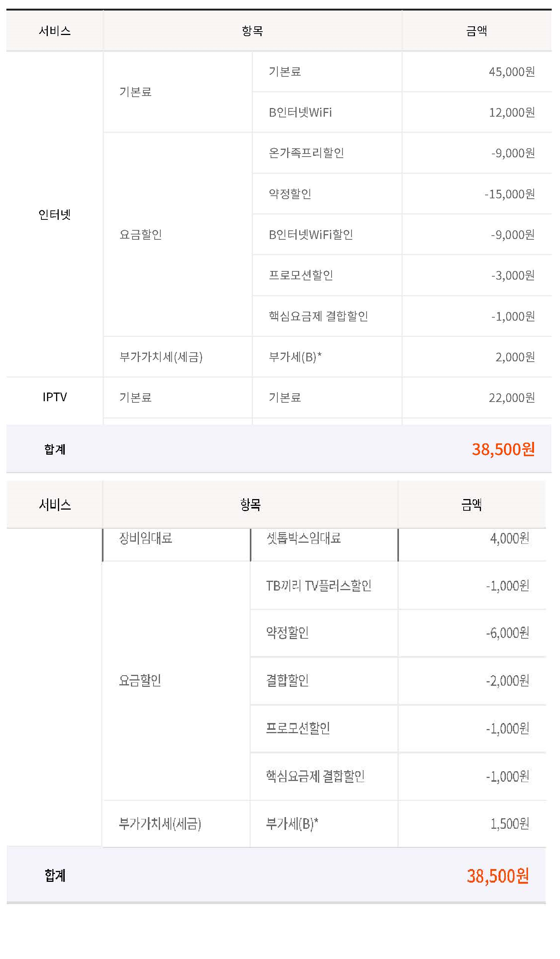Click the -6,000원 discount amount

tap(507, 633)
